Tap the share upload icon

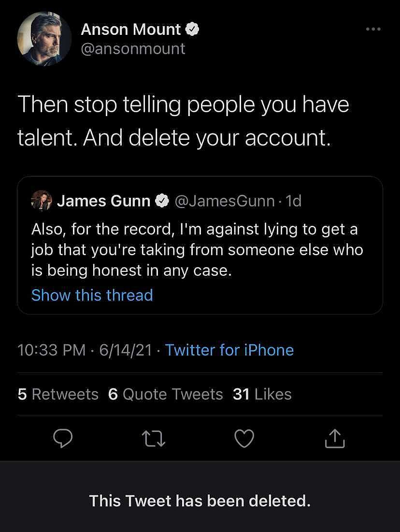click(x=335, y=438)
